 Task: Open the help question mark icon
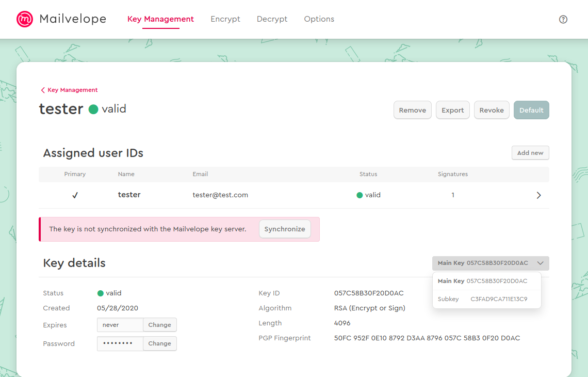563,19
